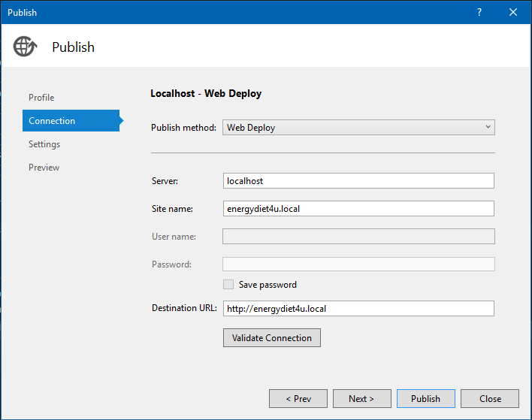Open help with the question mark button
The image size is (532, 420).
click(479, 12)
